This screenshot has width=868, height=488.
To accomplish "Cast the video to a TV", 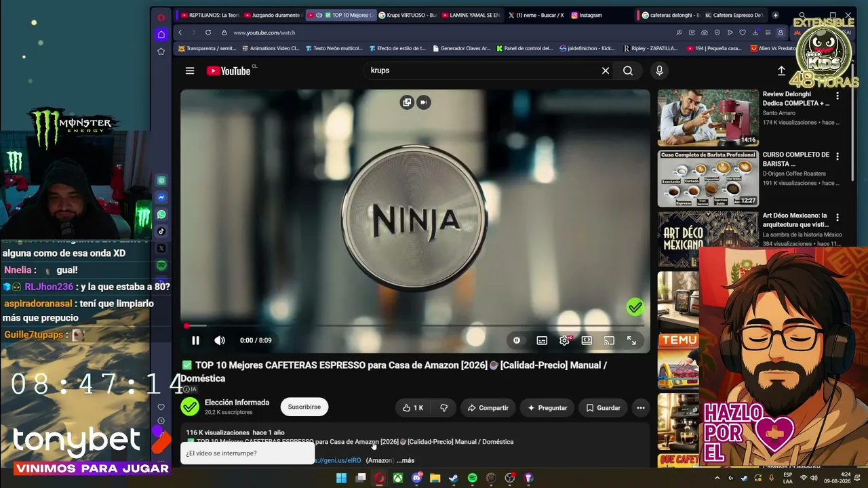I will pyautogui.click(x=609, y=340).
